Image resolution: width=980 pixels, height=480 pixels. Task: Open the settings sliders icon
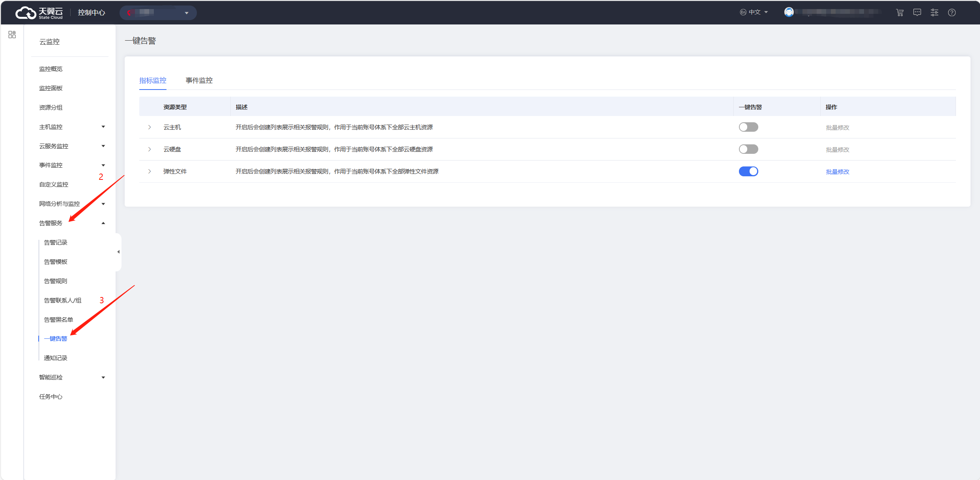pyautogui.click(x=934, y=13)
